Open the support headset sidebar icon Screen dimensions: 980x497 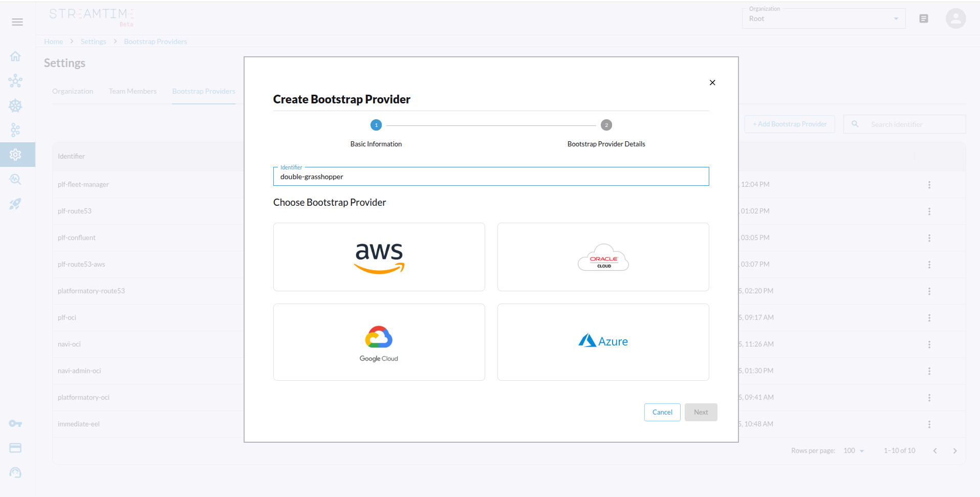(15, 472)
